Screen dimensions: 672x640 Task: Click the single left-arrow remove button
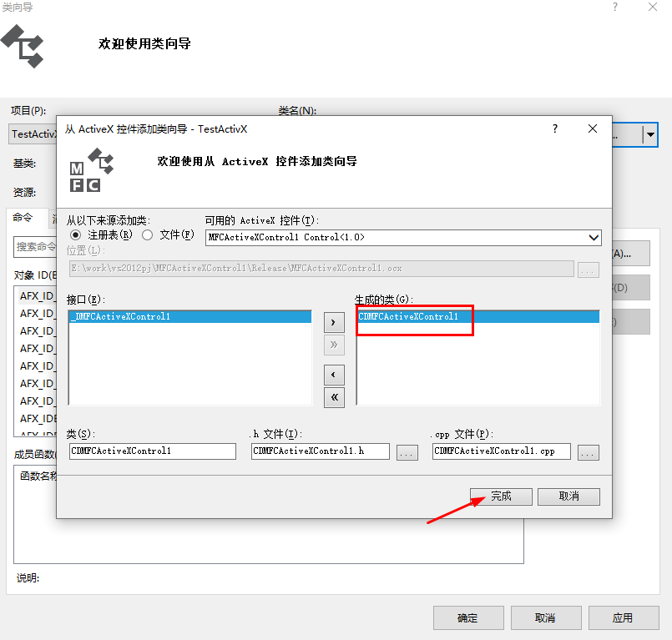(334, 375)
